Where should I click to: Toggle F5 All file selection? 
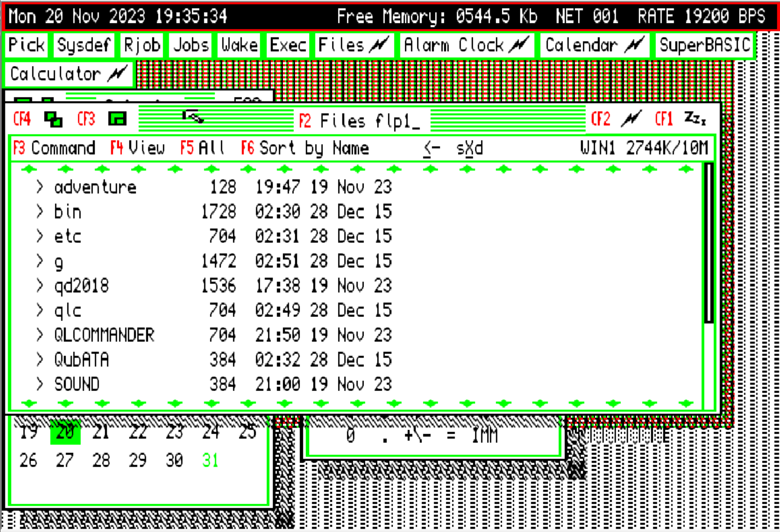202,148
